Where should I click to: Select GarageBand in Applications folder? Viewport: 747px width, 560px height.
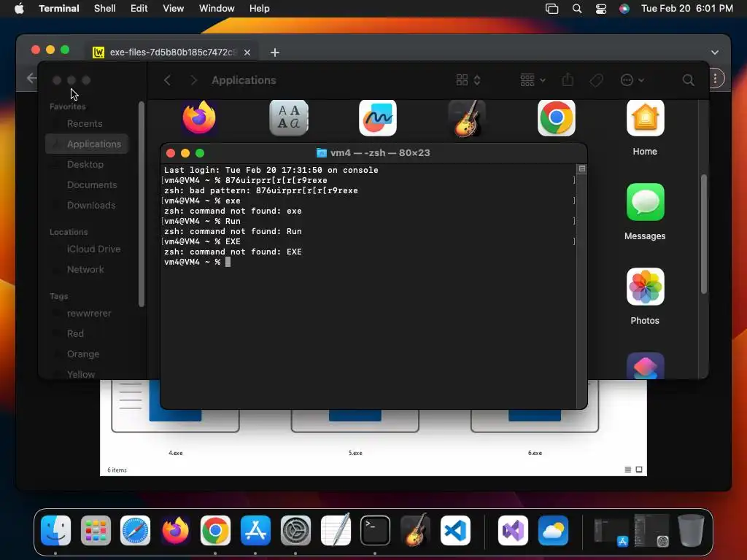point(467,118)
